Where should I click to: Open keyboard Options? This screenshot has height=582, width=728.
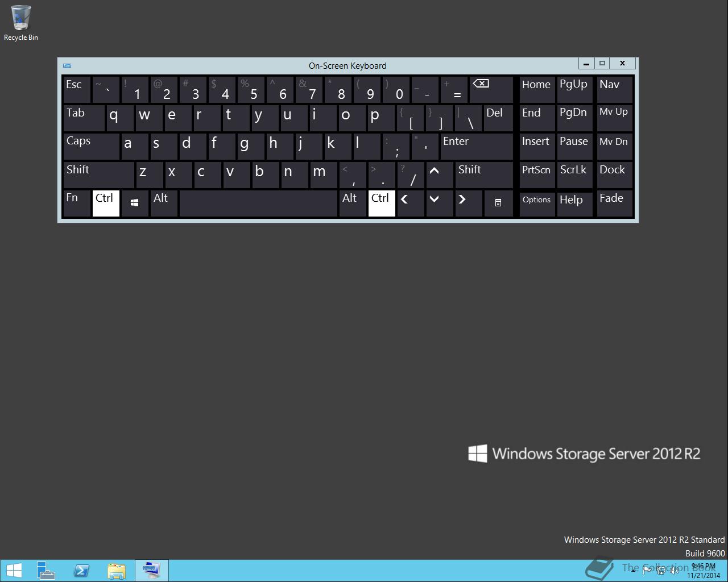coord(537,203)
